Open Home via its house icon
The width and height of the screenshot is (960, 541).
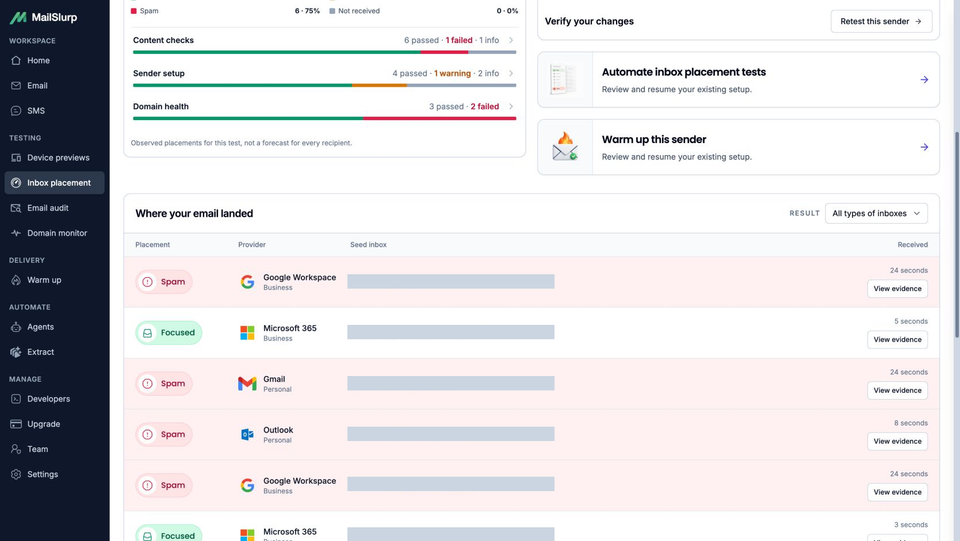[x=16, y=61]
